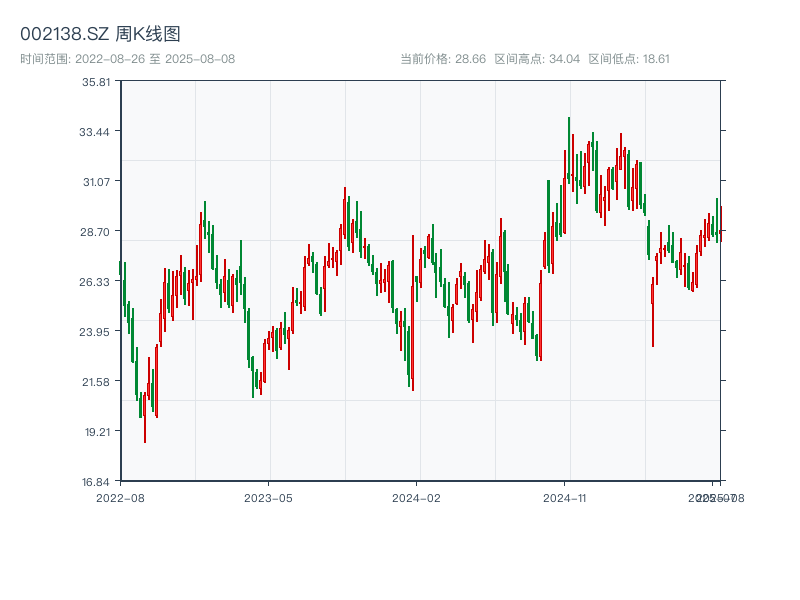Click the current price label 当前价格: 28.66
The height and width of the screenshot is (600, 800).
coord(443,59)
